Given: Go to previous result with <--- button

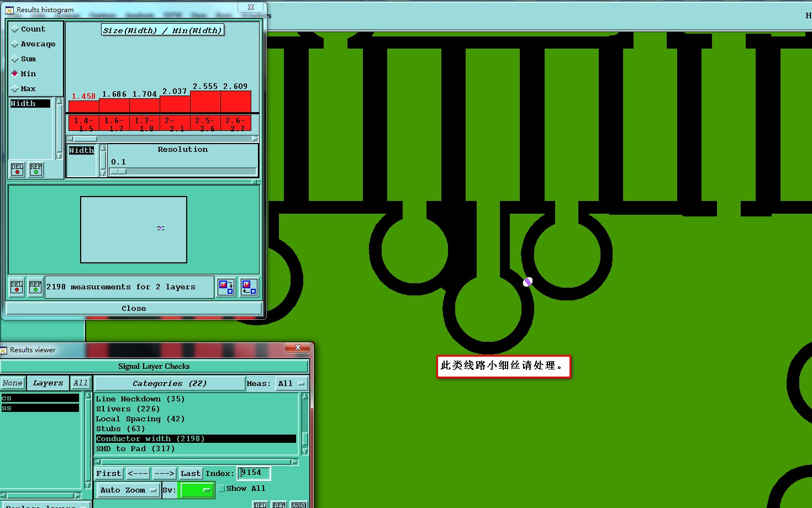Looking at the screenshot, I should pyautogui.click(x=138, y=473).
